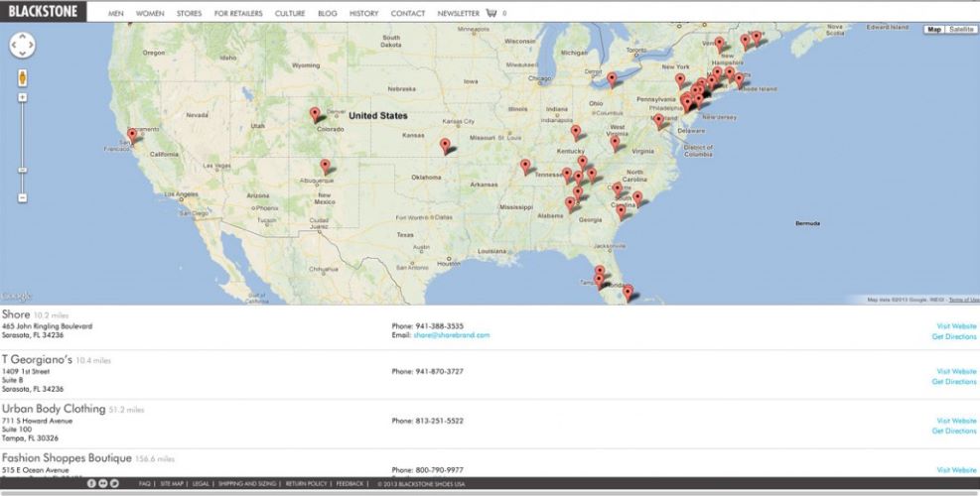Click shore@shorebrand.com email link
The height and width of the screenshot is (496, 980).
tap(452, 335)
